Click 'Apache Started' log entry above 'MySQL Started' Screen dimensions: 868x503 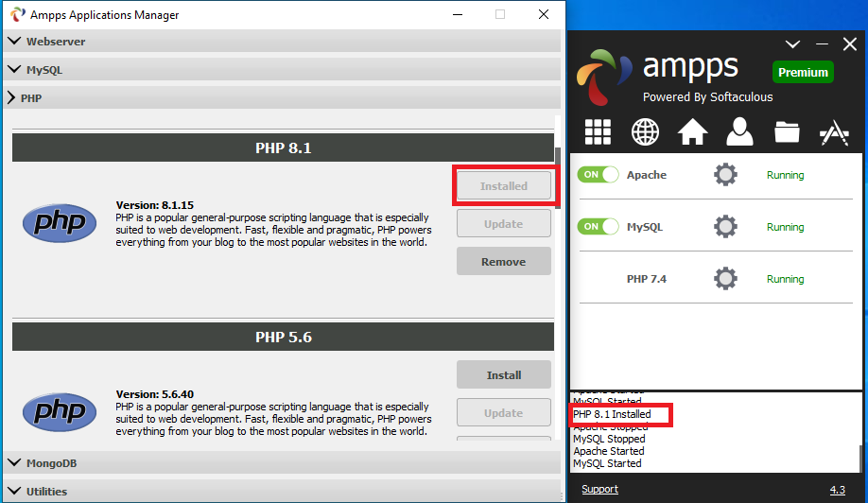[x=608, y=451]
